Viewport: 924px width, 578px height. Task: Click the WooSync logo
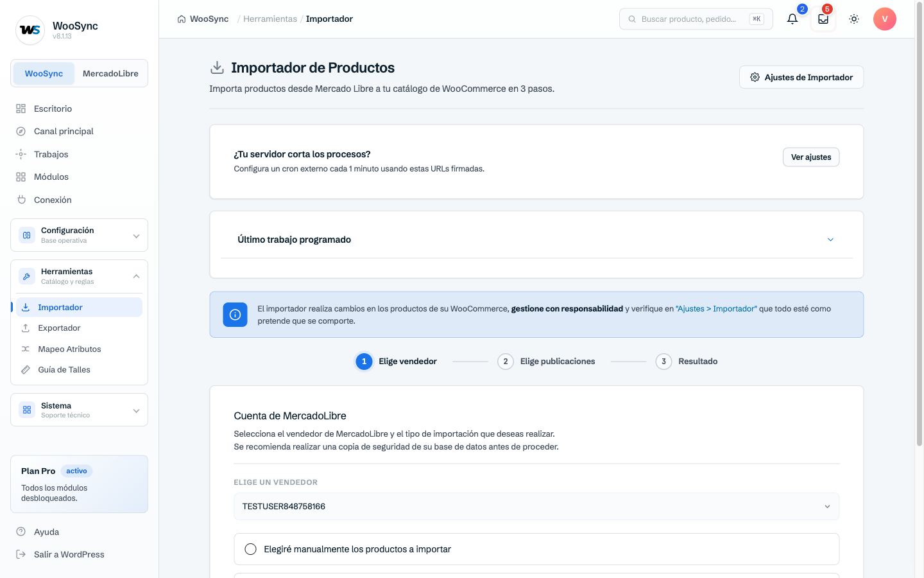(30, 30)
